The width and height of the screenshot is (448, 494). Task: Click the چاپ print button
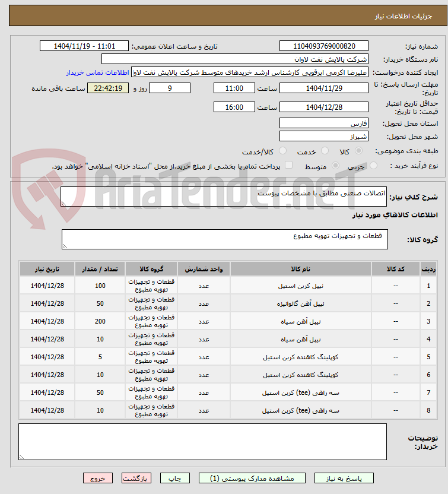pyautogui.click(x=175, y=478)
